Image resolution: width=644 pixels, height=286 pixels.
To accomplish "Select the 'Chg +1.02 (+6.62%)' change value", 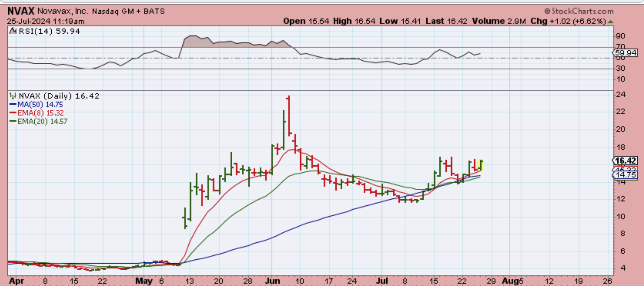I will click(568, 21).
